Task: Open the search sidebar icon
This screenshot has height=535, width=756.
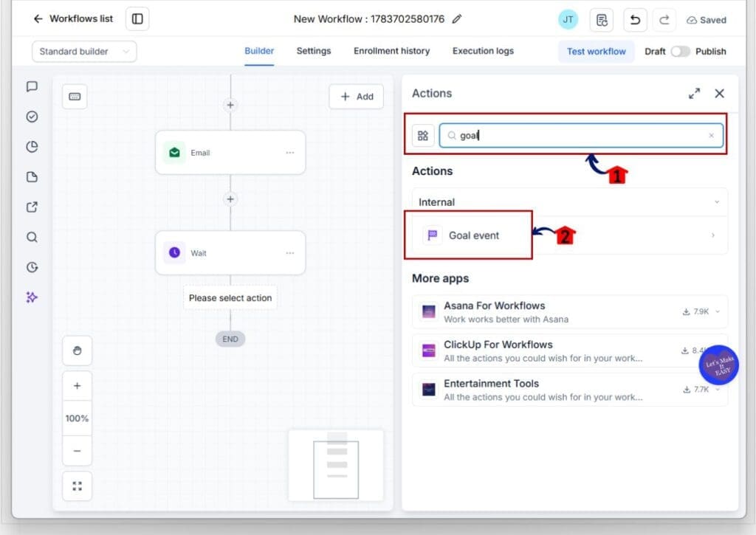Action: [32, 237]
